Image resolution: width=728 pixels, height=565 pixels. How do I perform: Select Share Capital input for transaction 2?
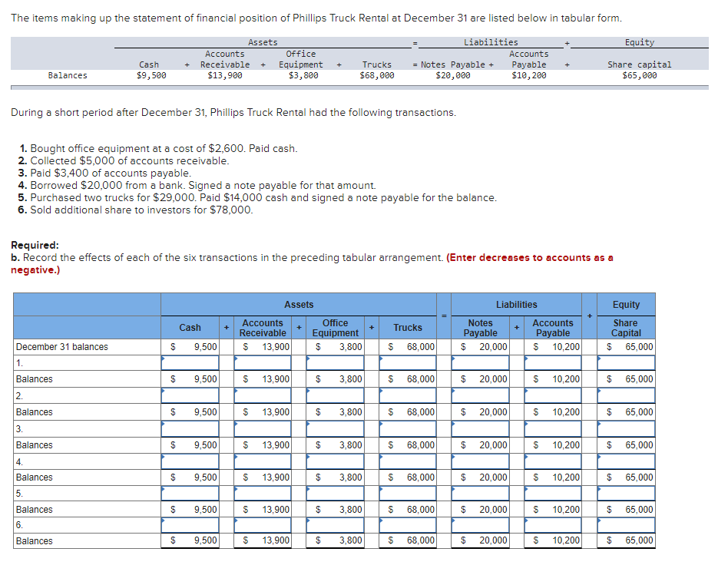pos(626,395)
